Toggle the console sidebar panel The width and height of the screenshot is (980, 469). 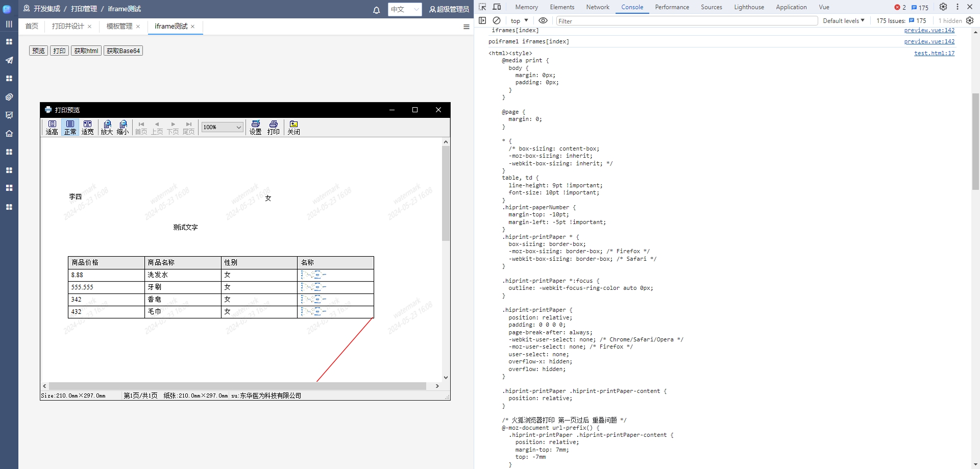point(482,20)
